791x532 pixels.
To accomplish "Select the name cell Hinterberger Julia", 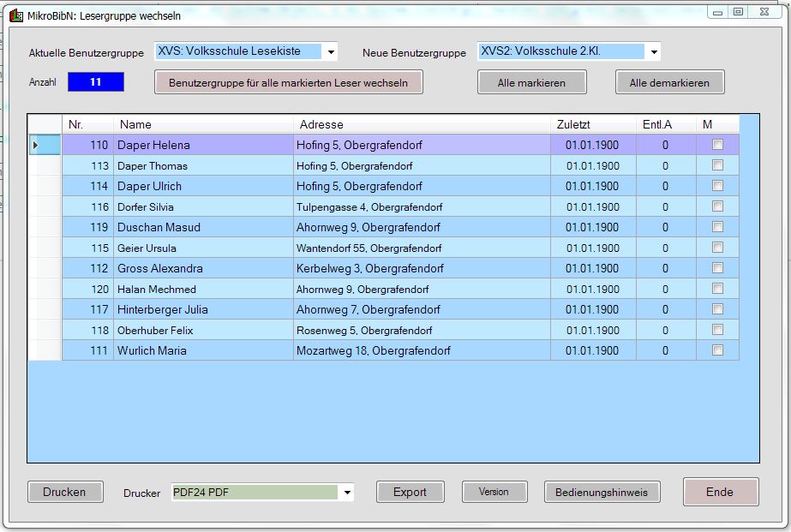I will tap(203, 309).
